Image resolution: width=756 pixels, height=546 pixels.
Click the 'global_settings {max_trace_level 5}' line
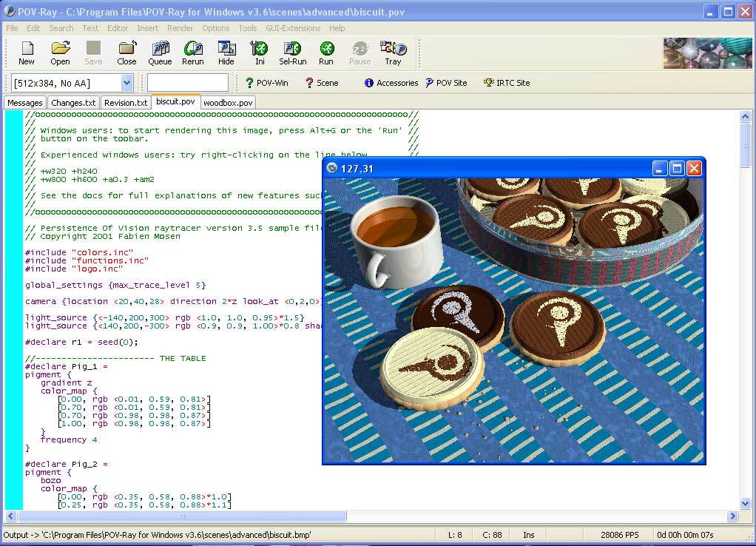[x=115, y=285]
